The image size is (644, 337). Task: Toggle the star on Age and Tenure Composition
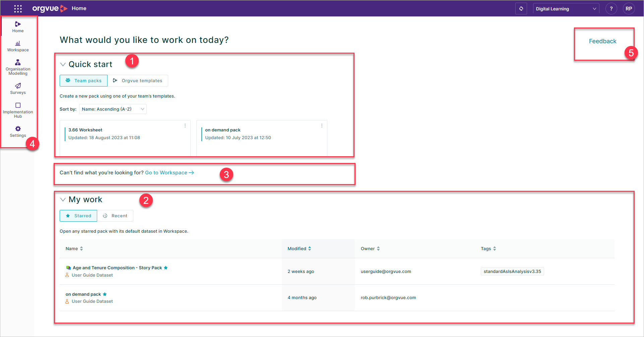(166, 268)
